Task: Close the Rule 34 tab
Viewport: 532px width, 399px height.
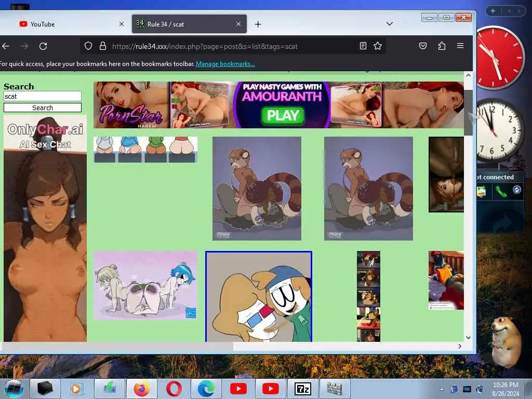Action: pyautogui.click(x=238, y=24)
